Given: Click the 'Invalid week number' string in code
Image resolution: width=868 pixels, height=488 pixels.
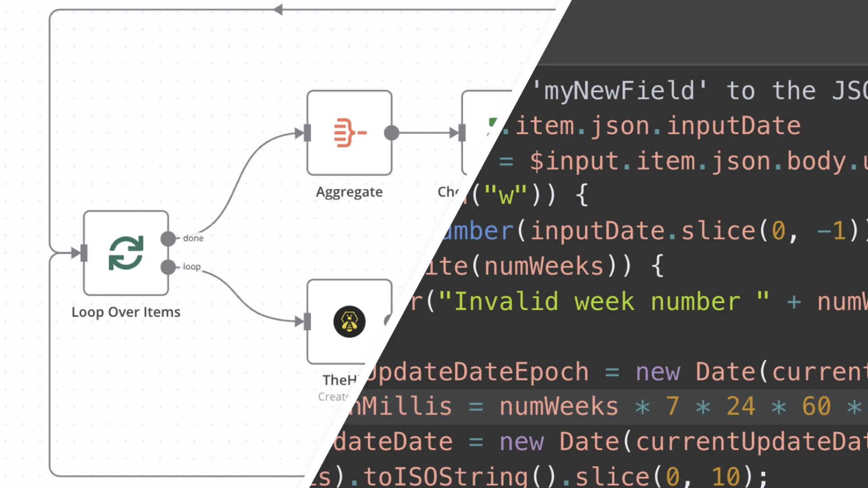Looking at the screenshot, I should (x=597, y=301).
